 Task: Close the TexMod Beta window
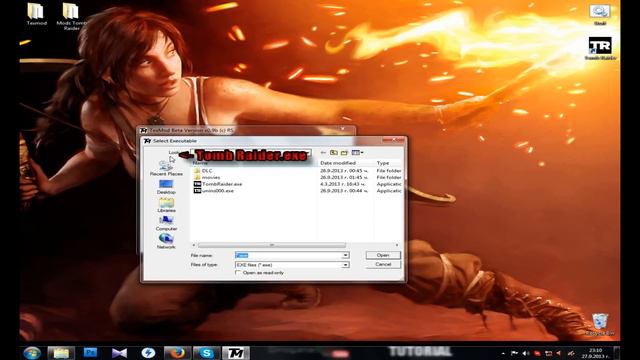tap(343, 129)
